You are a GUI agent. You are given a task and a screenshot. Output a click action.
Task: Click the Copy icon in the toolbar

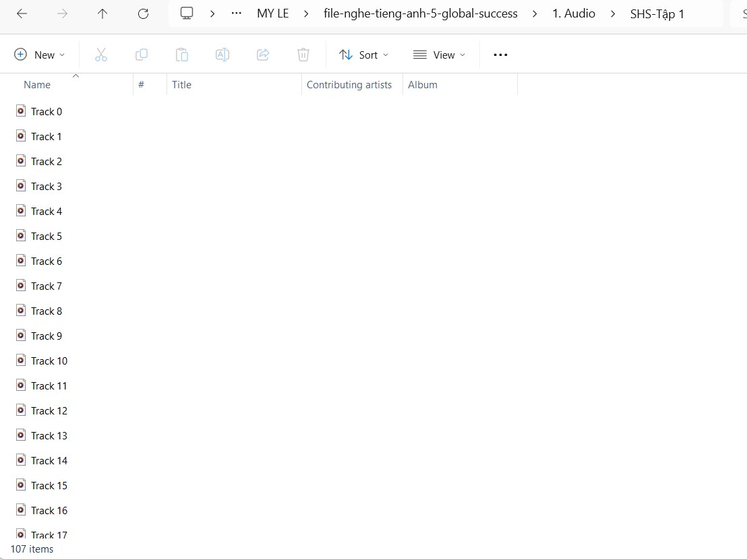tap(142, 55)
